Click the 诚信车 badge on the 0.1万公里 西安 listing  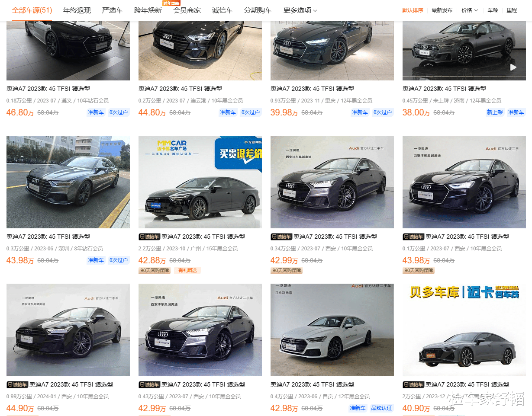[x=413, y=237]
